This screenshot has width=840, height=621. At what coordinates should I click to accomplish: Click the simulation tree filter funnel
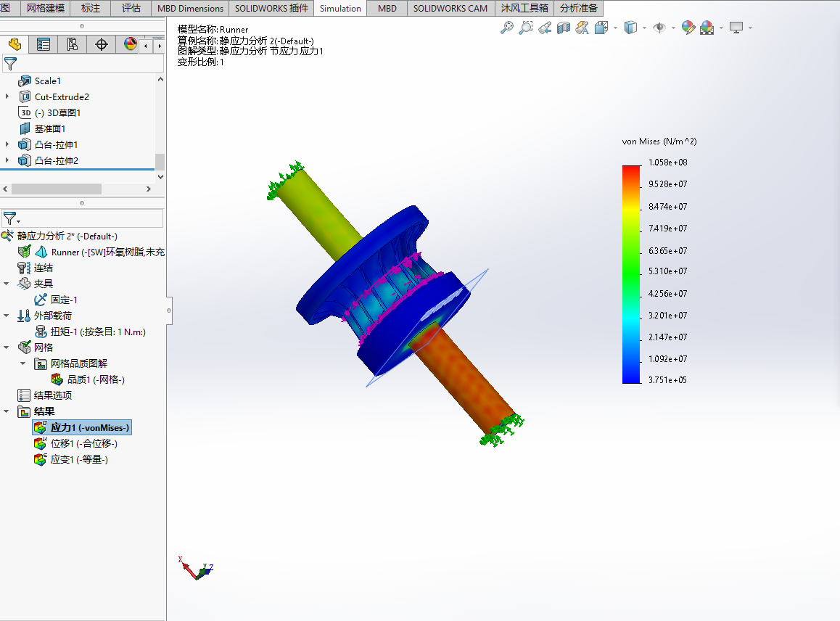(x=10, y=218)
